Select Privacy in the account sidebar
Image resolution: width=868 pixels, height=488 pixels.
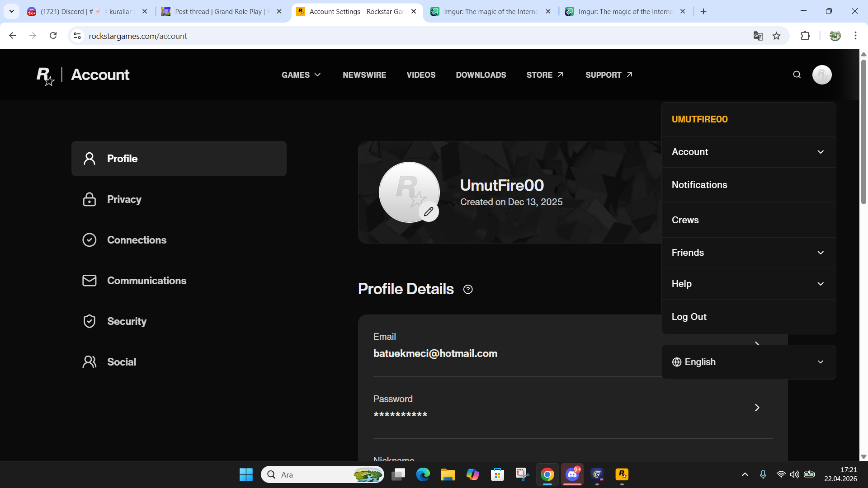[179, 199]
